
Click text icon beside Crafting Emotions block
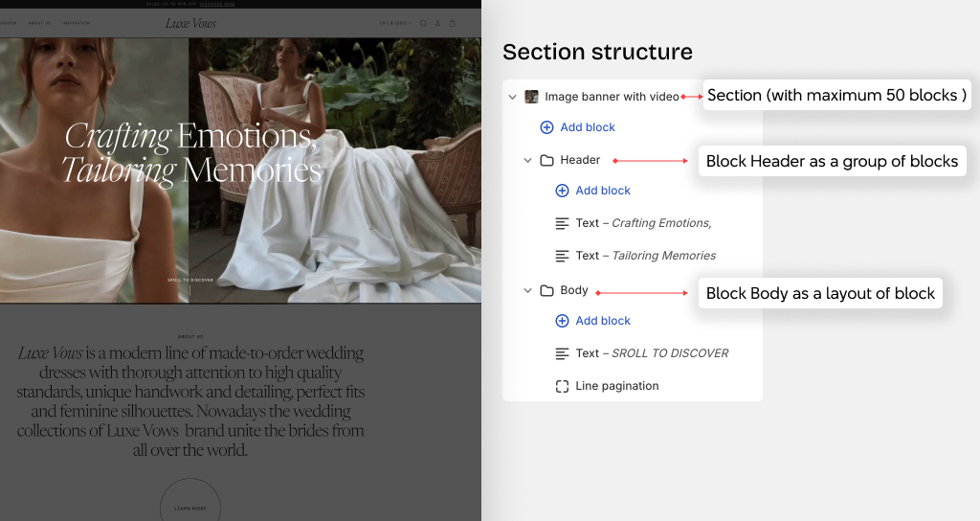(x=563, y=223)
